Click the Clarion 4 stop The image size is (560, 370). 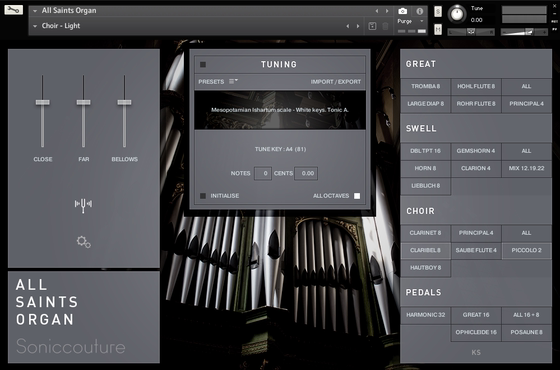pos(476,169)
